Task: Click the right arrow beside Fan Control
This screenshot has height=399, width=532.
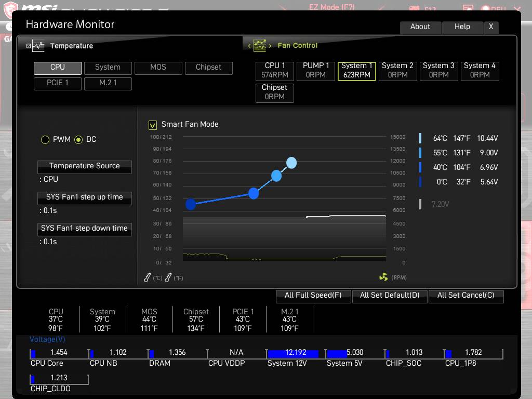Action: [270, 46]
